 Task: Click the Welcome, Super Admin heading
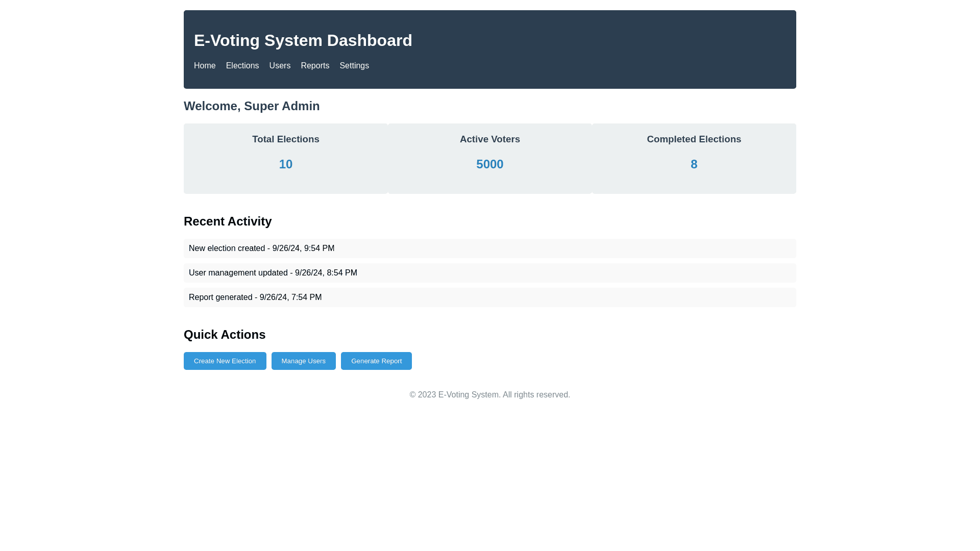tap(252, 106)
